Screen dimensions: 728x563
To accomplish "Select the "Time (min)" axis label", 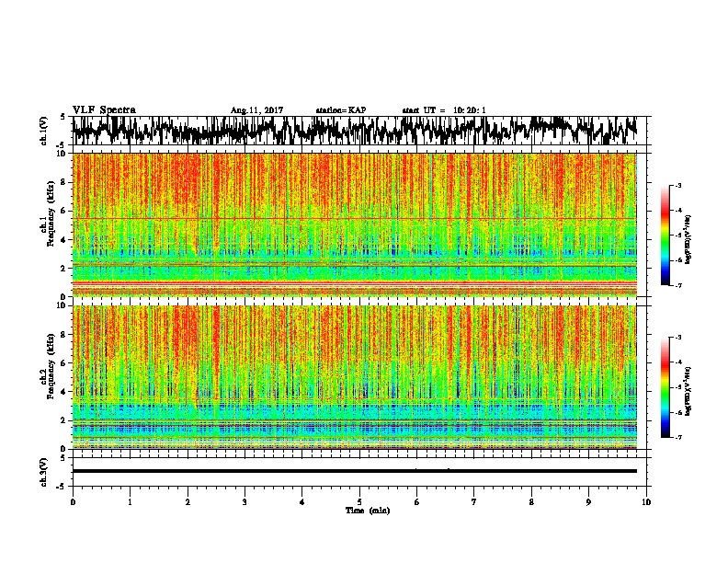I will pos(368,511).
